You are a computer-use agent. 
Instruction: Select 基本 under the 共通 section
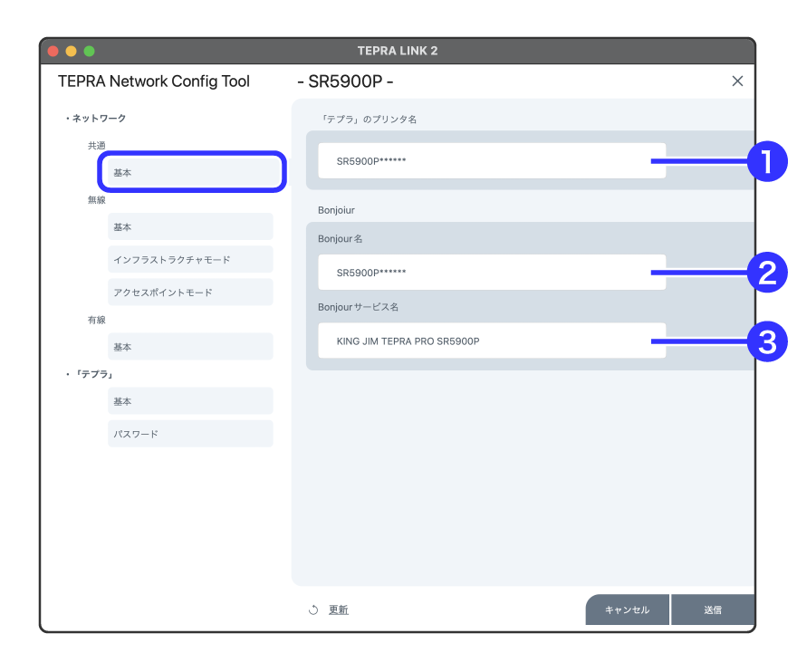(x=191, y=172)
